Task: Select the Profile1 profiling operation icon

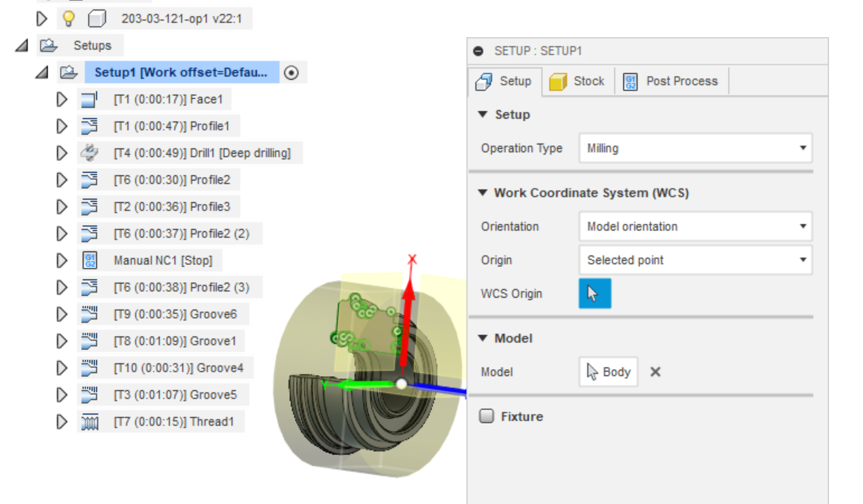Action: pyautogui.click(x=90, y=126)
